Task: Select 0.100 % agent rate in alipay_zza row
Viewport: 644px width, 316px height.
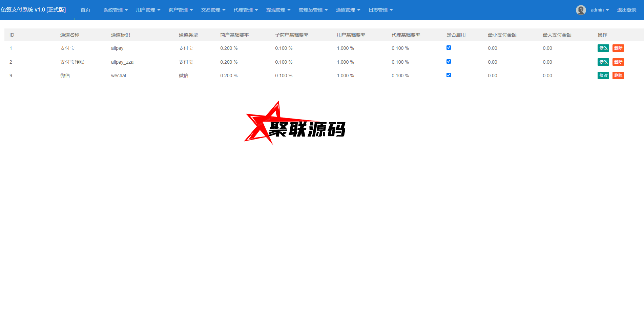Action: click(x=400, y=62)
